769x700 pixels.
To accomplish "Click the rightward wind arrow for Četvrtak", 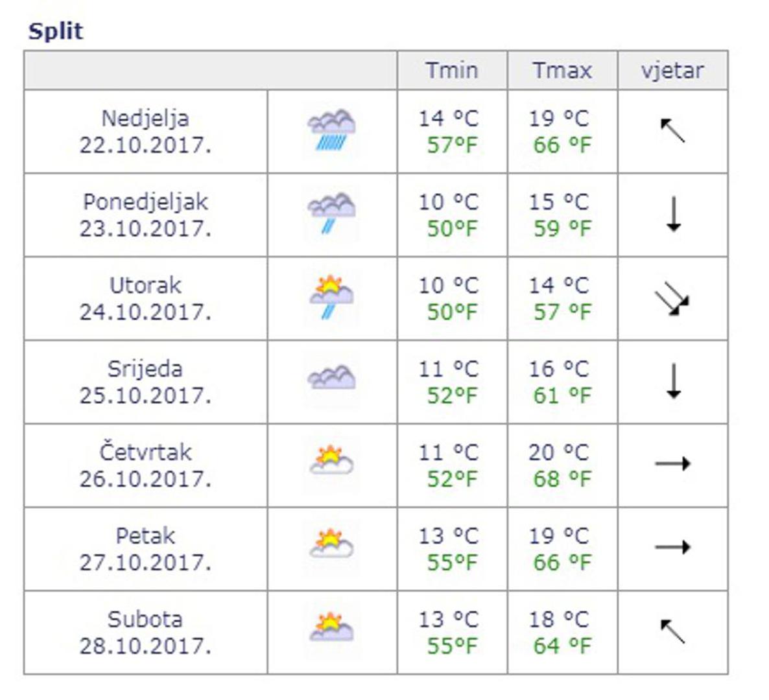I will point(672,464).
